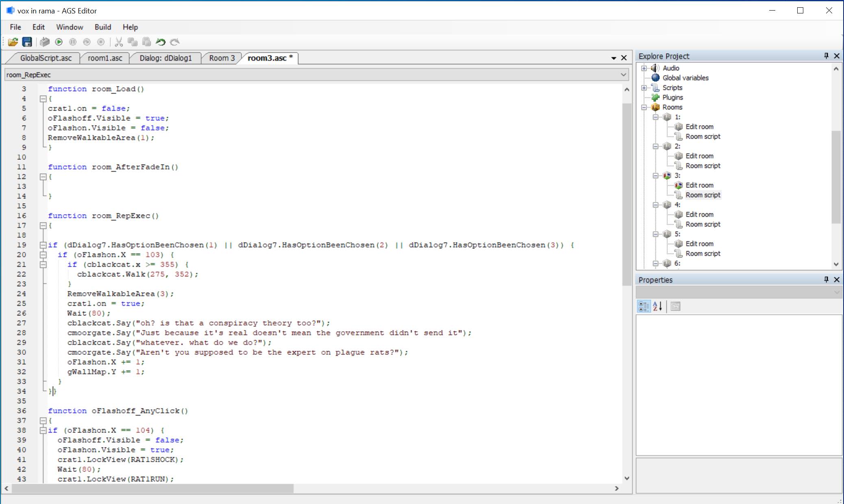This screenshot has width=844, height=504.
Task: Redo the change via the redo icon
Action: click(x=174, y=42)
